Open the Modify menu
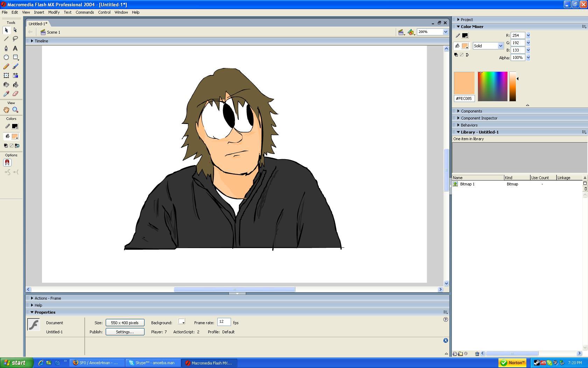 tap(54, 12)
